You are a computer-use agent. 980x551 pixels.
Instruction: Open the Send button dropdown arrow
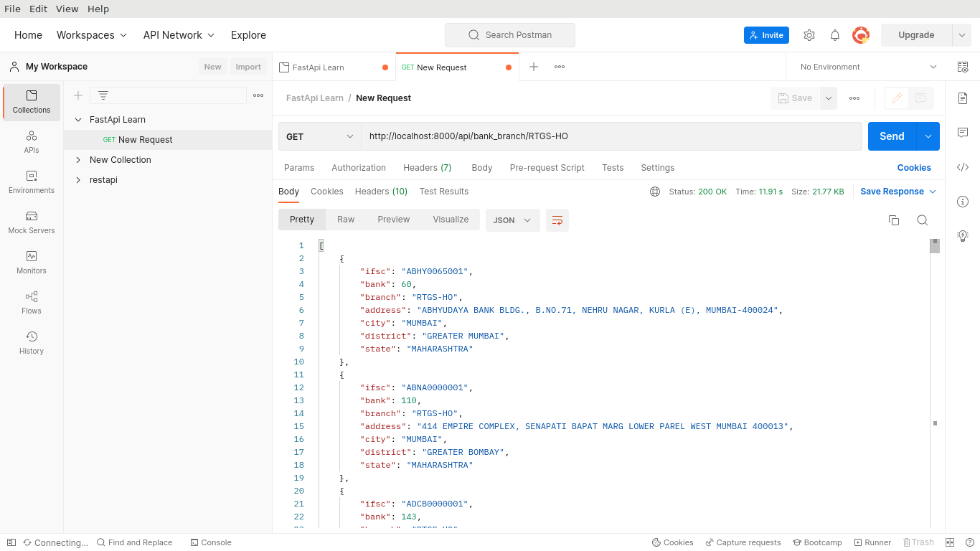928,136
